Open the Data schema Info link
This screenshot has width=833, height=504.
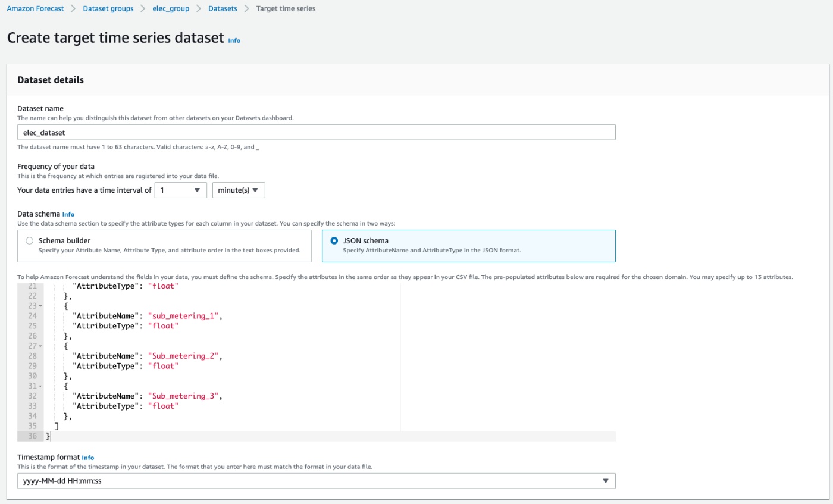68,214
